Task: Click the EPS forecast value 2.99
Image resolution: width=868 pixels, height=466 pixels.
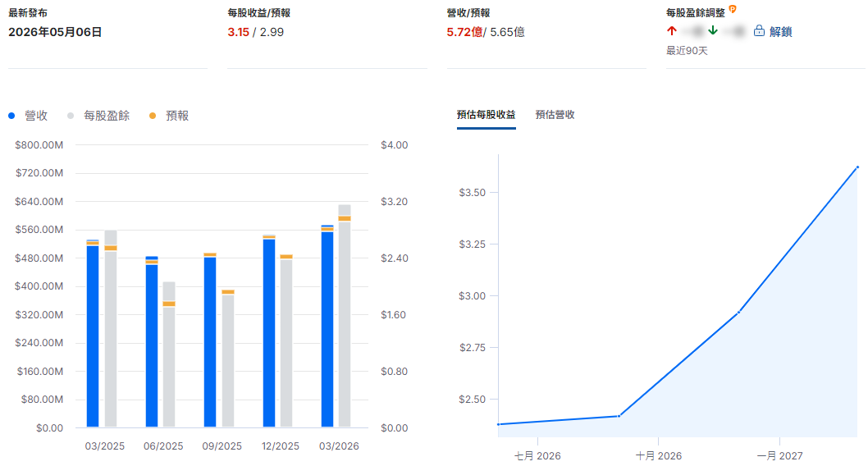Action: click(x=272, y=32)
